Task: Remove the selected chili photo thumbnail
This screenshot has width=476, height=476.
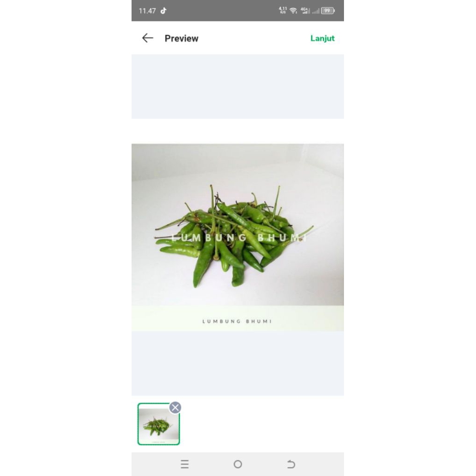Action: coord(175,407)
